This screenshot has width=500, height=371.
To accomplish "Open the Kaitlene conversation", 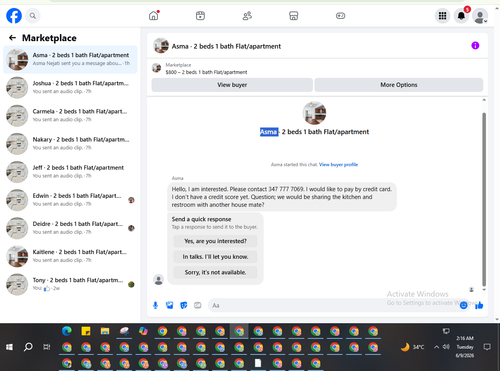I will (x=70, y=256).
